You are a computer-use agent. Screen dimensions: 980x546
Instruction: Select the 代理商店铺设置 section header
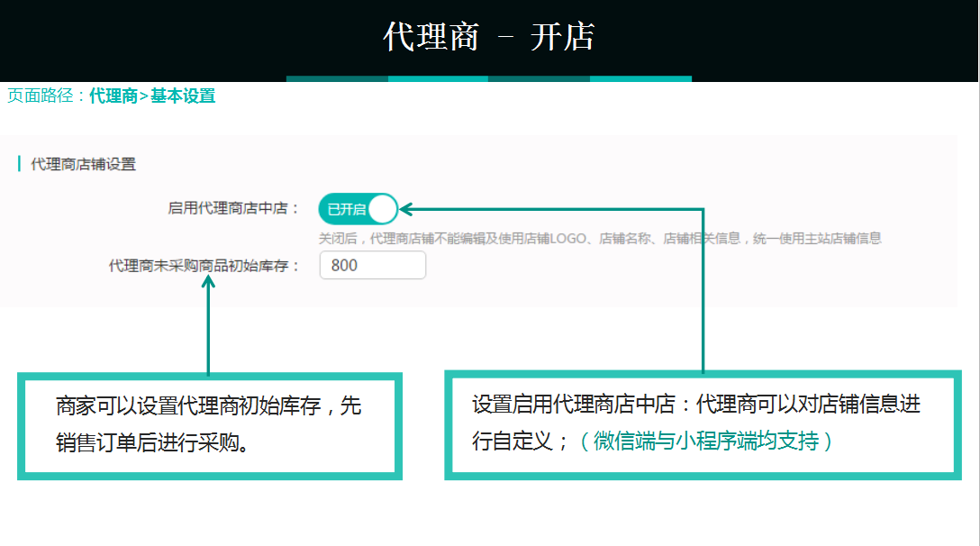[x=83, y=164]
